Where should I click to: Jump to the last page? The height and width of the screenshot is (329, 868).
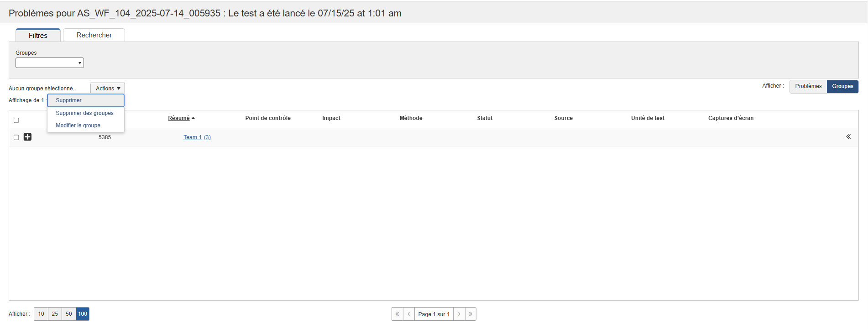(x=471, y=314)
